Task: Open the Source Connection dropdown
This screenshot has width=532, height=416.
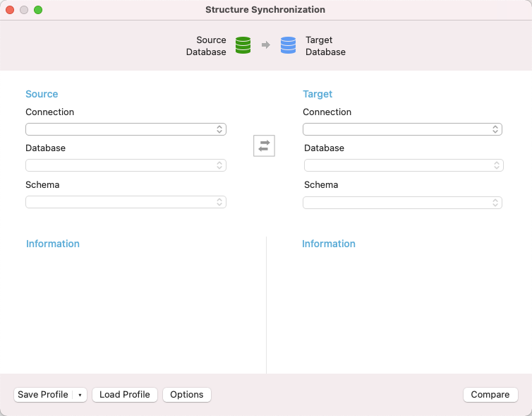Action: (x=126, y=129)
